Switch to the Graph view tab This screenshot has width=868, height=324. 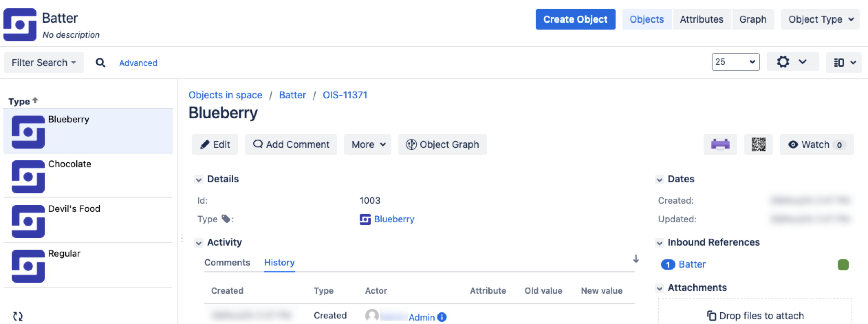point(753,19)
